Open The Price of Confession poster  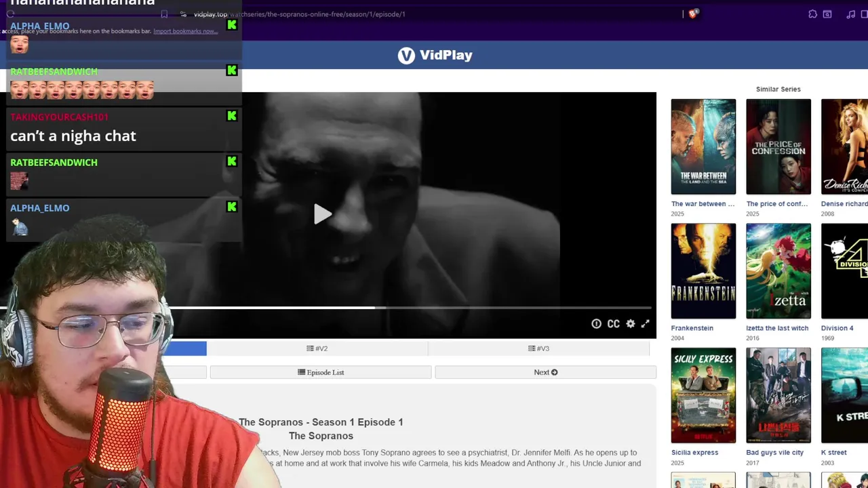778,146
